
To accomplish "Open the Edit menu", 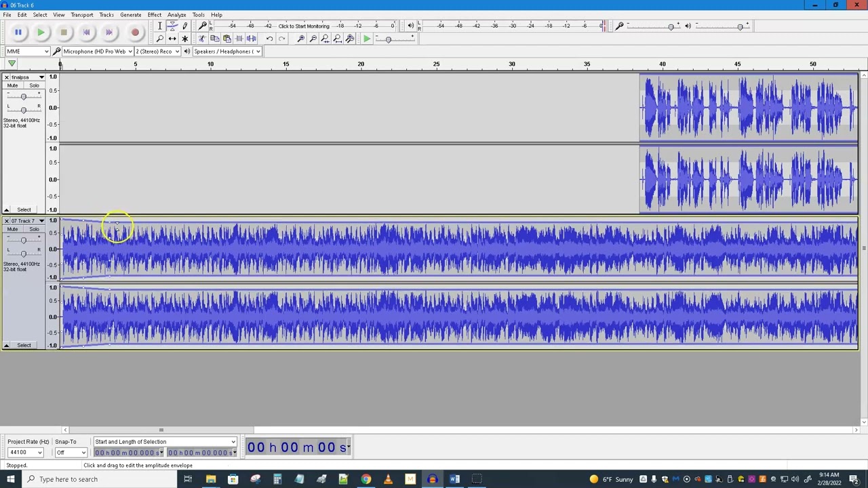I will pos(22,14).
